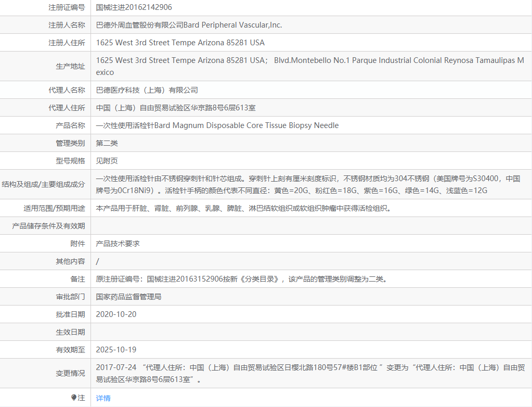
Task: Click the 型号规格 label
Action: click(x=70, y=160)
